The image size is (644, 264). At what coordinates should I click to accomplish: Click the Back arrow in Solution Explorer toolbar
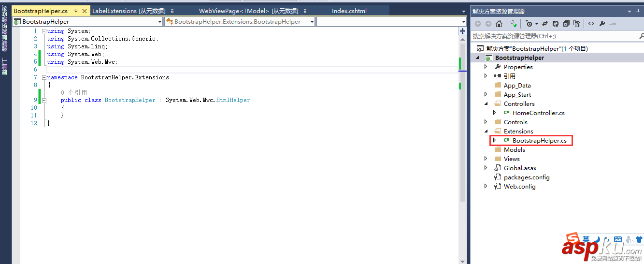[477, 24]
